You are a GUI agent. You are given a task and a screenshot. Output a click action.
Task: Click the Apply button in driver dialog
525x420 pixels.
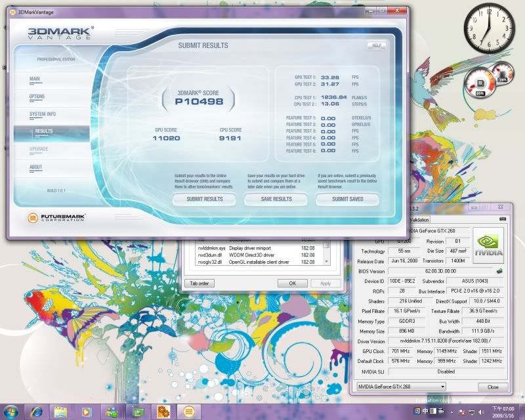coord(325,283)
